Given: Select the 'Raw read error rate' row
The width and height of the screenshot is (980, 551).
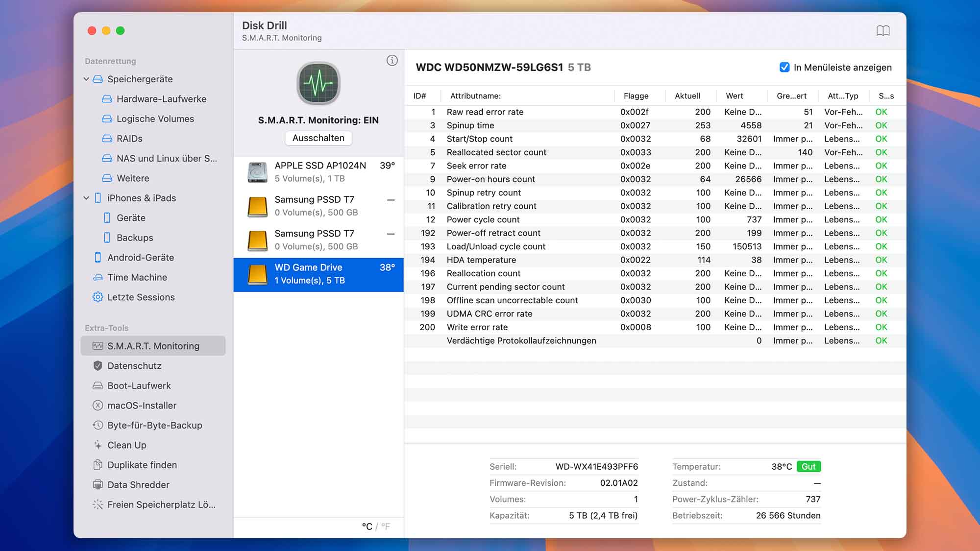Looking at the screenshot, I should 655,112.
